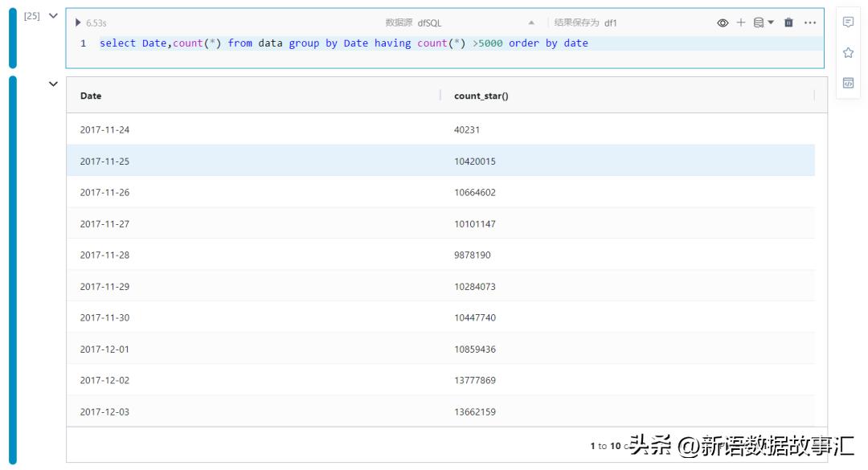The width and height of the screenshot is (868, 470).
Task: Open the data source database icon
Action: 759,23
